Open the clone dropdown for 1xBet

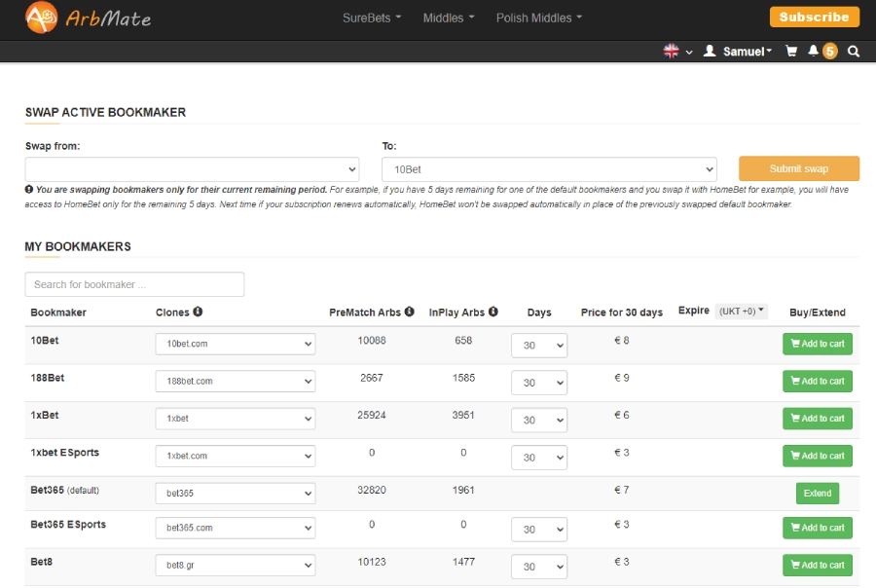(236, 419)
